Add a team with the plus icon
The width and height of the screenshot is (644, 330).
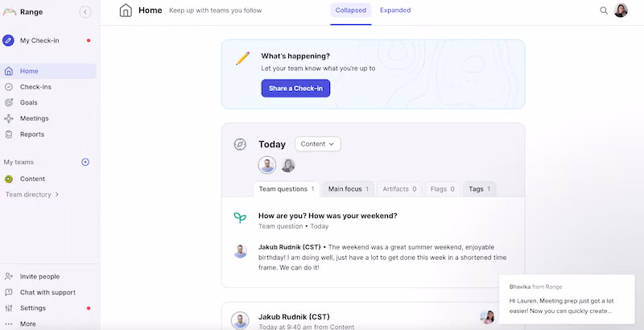point(85,162)
